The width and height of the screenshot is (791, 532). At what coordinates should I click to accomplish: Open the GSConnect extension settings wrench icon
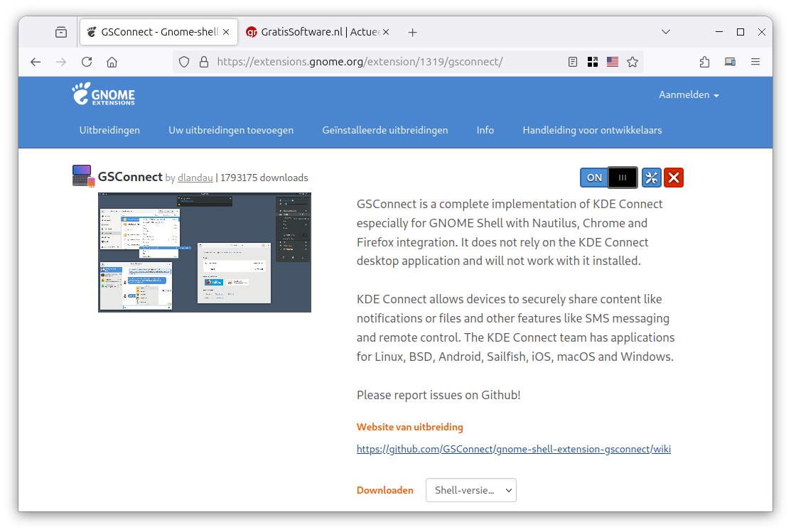[x=651, y=178]
